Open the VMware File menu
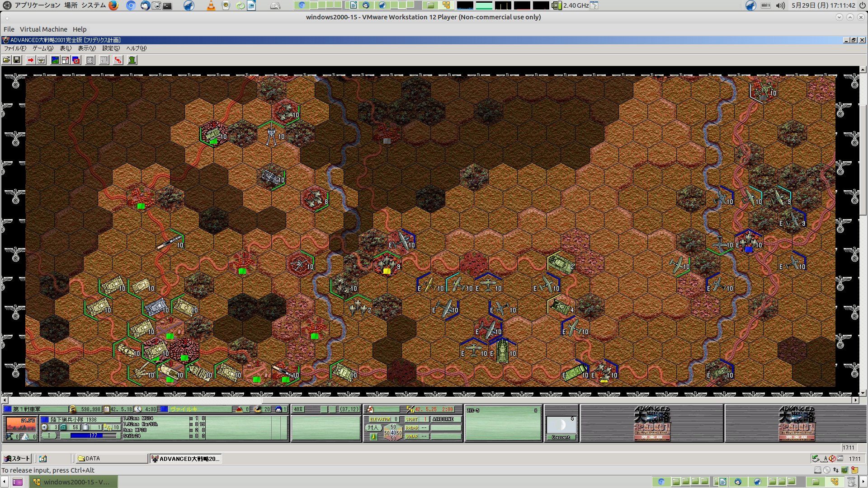868x488 pixels. pos(9,29)
